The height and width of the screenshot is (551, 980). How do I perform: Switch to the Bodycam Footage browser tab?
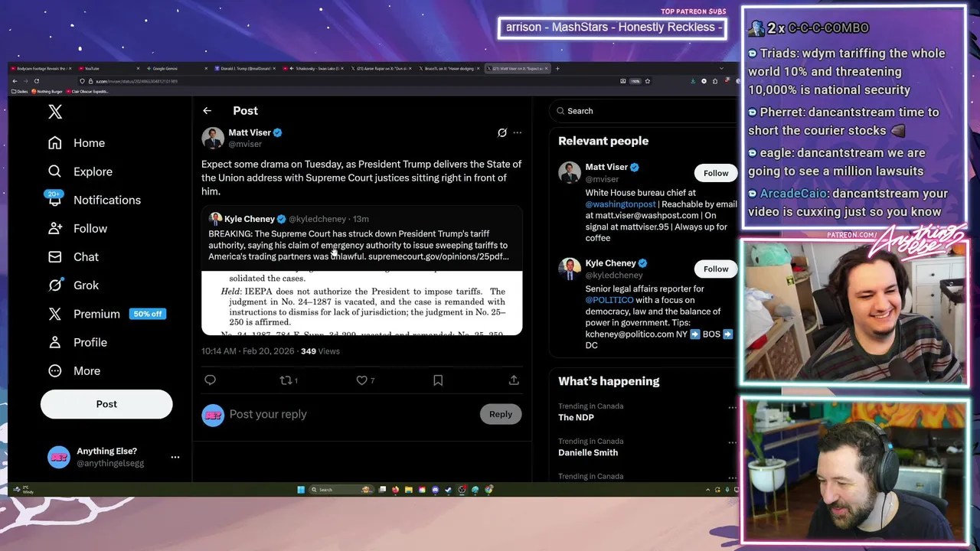41,68
